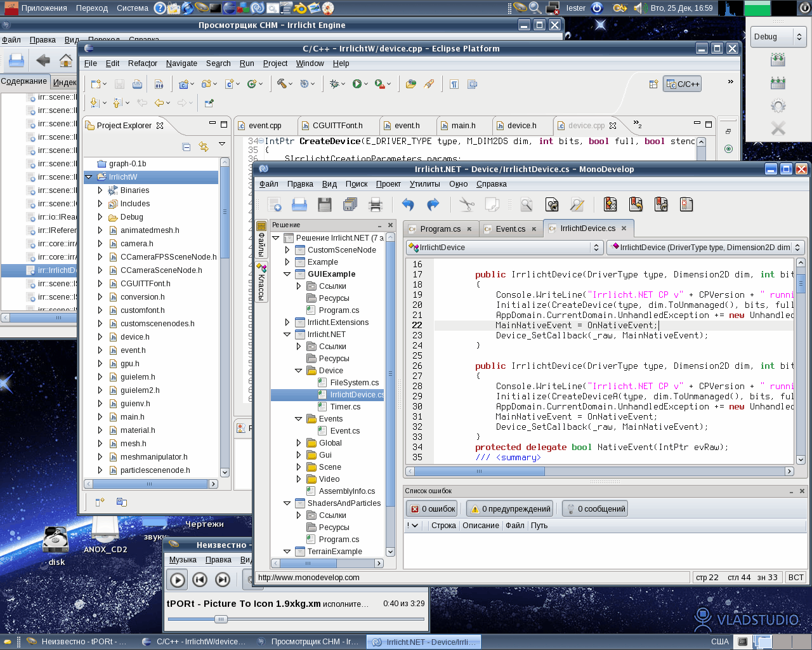Click music player progress slider
The height and width of the screenshot is (650, 812).
pyautogui.click(x=296, y=619)
